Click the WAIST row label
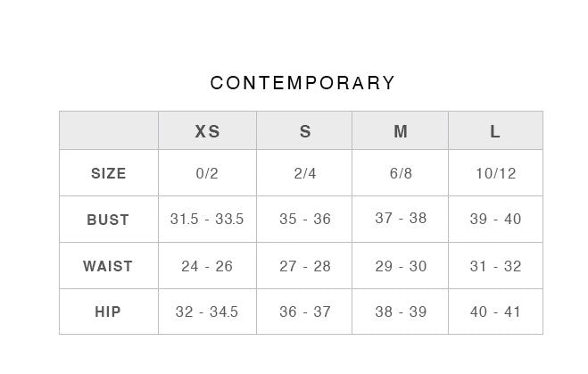 pyautogui.click(x=108, y=266)
